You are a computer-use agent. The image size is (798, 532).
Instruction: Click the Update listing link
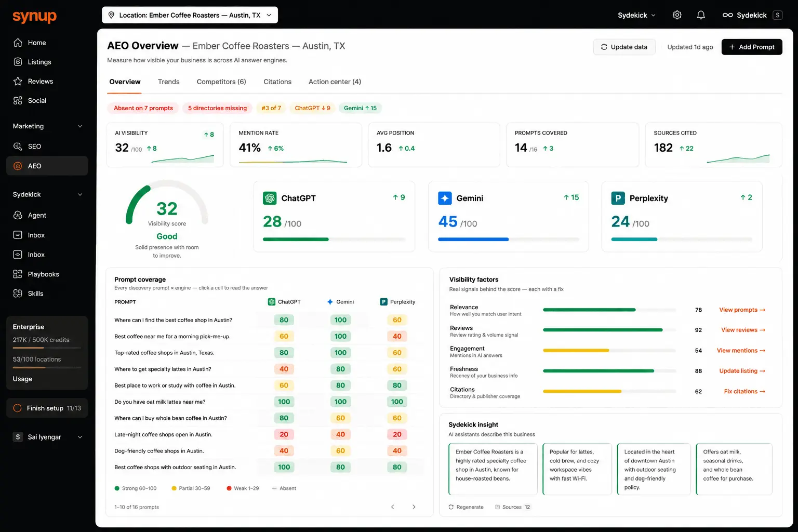[x=742, y=371]
